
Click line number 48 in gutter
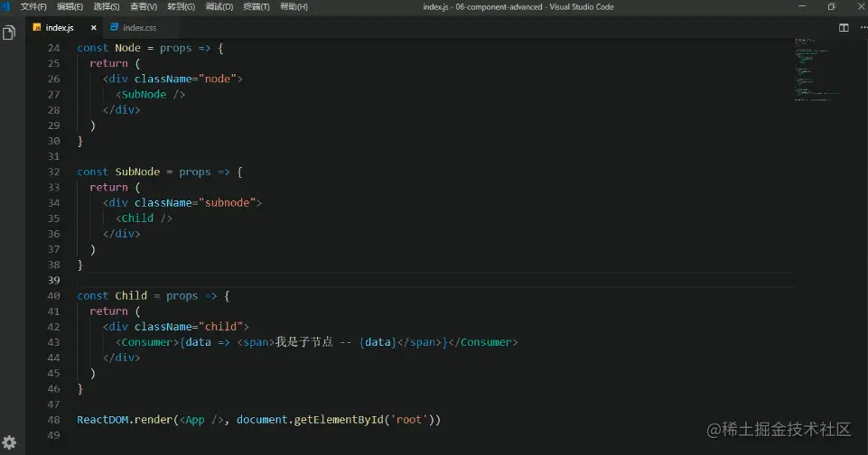coord(53,420)
